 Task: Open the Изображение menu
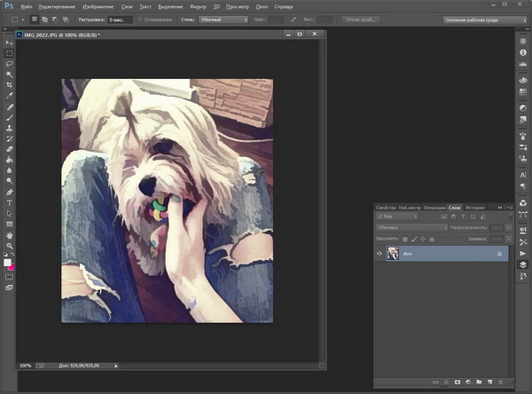(x=98, y=5)
